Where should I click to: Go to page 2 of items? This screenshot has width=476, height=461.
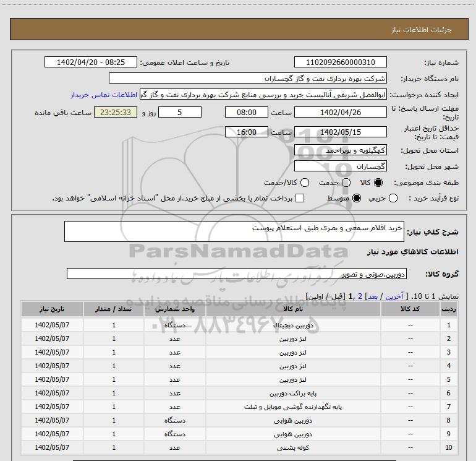(x=360, y=296)
